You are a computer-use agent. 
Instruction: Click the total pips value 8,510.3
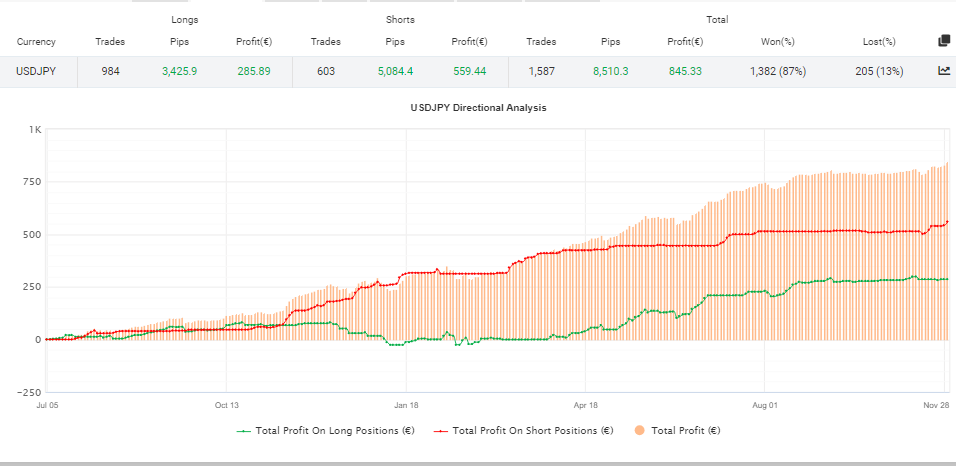(x=610, y=71)
